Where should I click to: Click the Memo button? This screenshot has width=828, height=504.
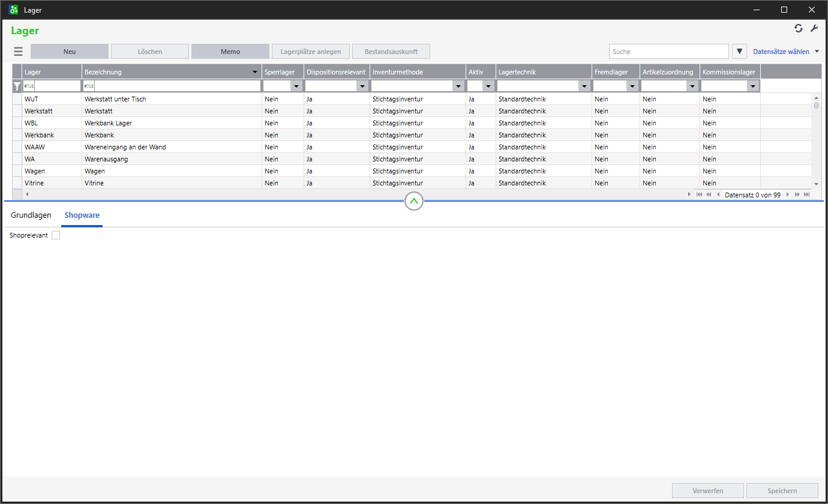tap(230, 52)
